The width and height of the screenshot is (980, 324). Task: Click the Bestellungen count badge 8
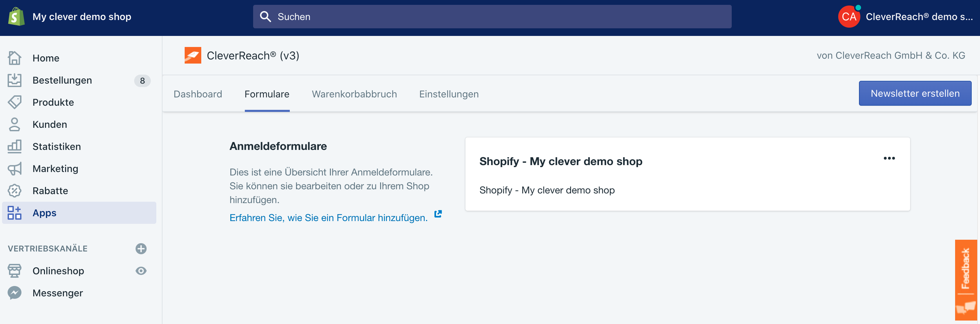coord(142,80)
